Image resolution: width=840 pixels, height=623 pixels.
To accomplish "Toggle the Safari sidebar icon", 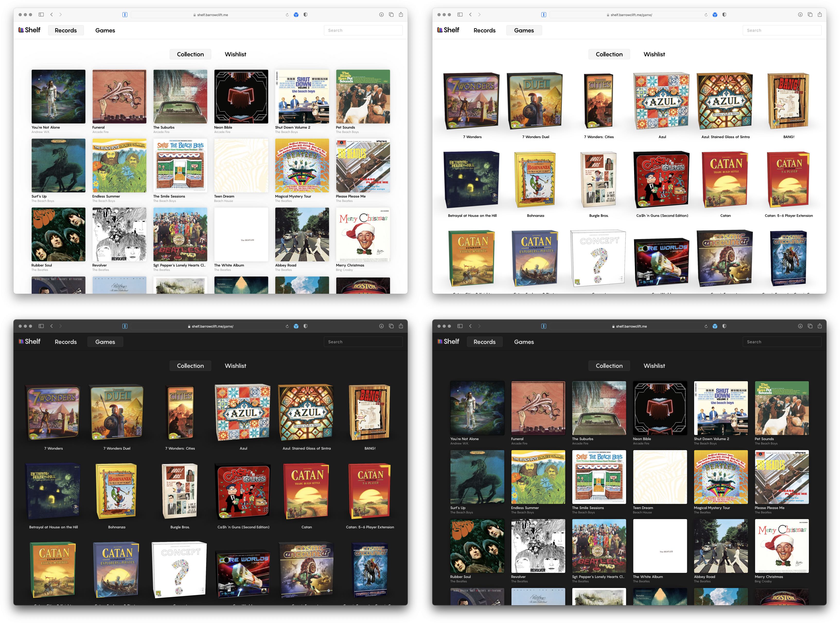I will [41, 14].
